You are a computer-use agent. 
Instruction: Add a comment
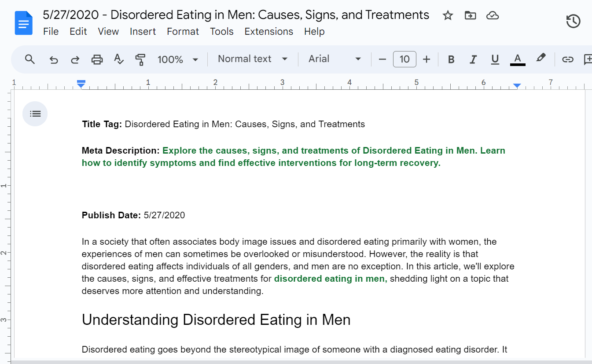[588, 59]
